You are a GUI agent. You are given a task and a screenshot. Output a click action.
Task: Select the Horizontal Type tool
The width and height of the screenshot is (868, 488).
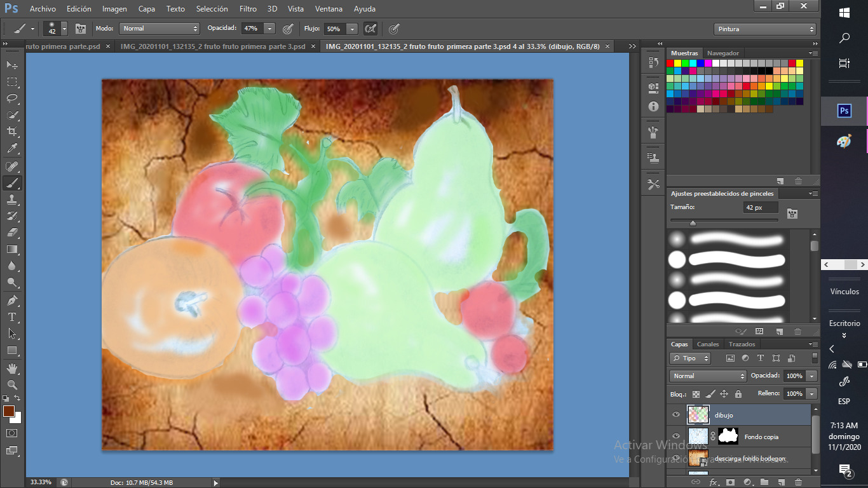(12, 316)
